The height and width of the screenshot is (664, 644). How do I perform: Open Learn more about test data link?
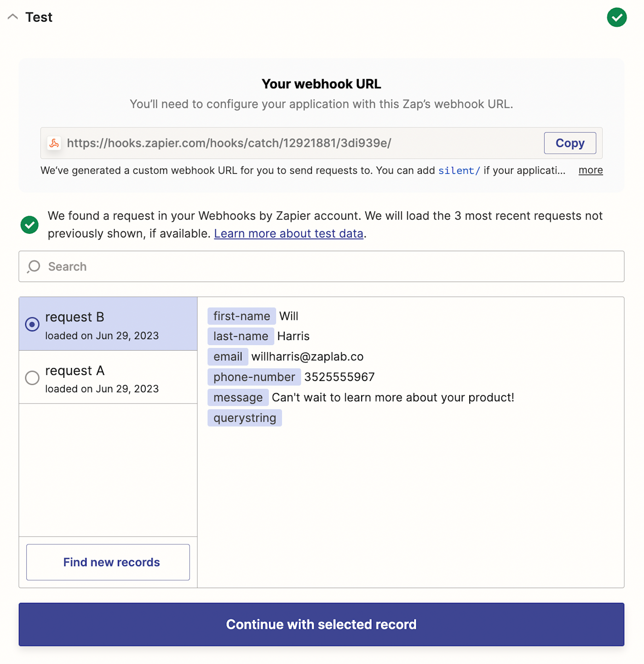(289, 234)
